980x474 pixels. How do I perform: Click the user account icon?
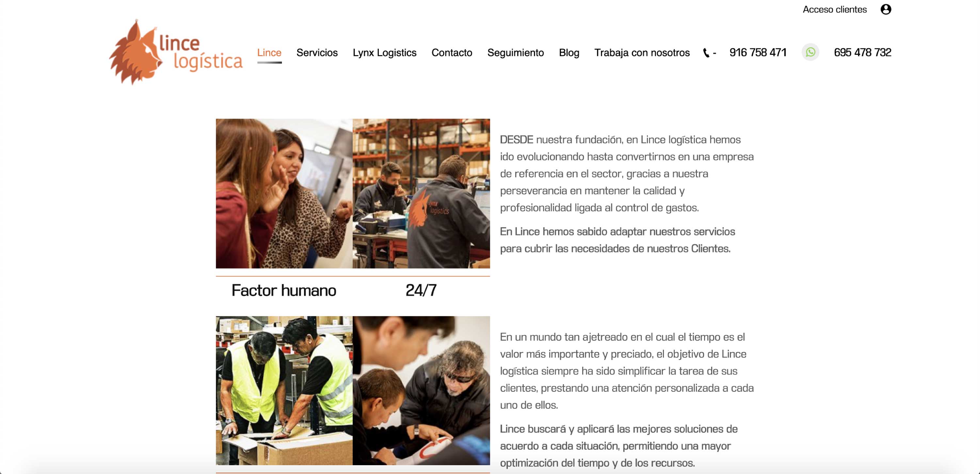pyautogui.click(x=886, y=9)
